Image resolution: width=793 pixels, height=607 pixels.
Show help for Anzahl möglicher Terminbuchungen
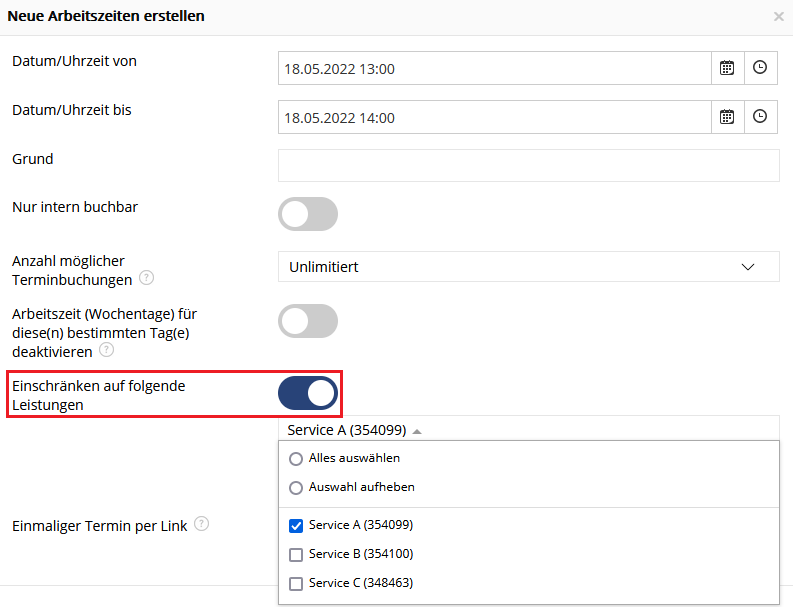(x=147, y=278)
